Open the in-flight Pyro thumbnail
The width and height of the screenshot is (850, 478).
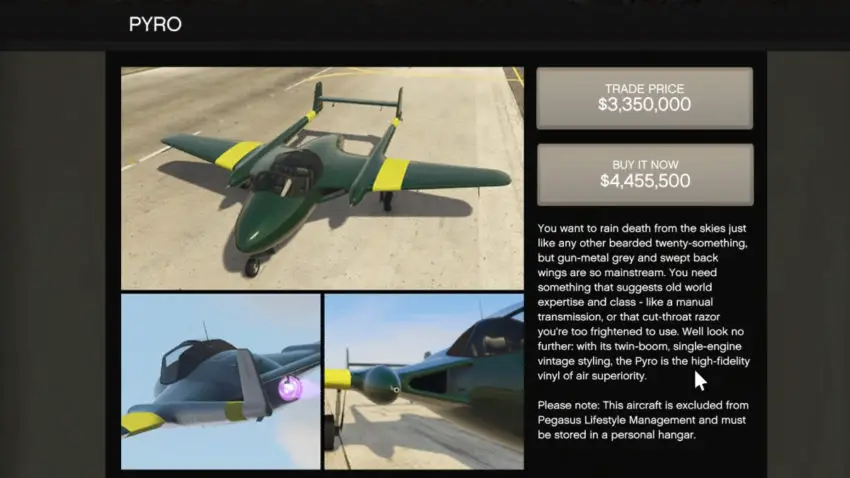[x=221, y=382]
